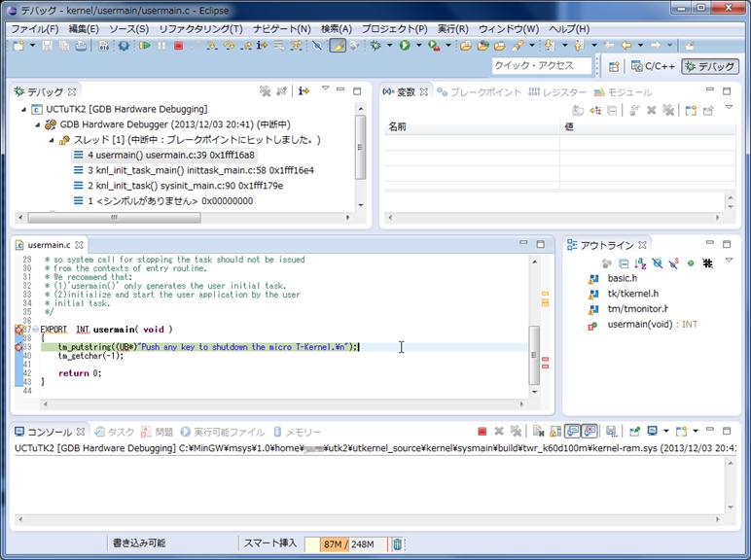
Task: Toggle Hide Fields in Outline view
Action: [658, 263]
